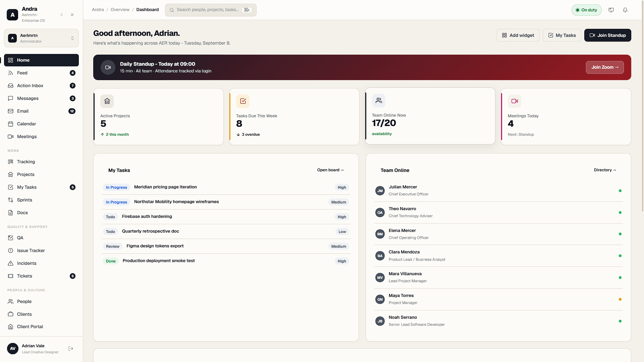Click the Add widget button
The image size is (644, 362).
tap(518, 35)
